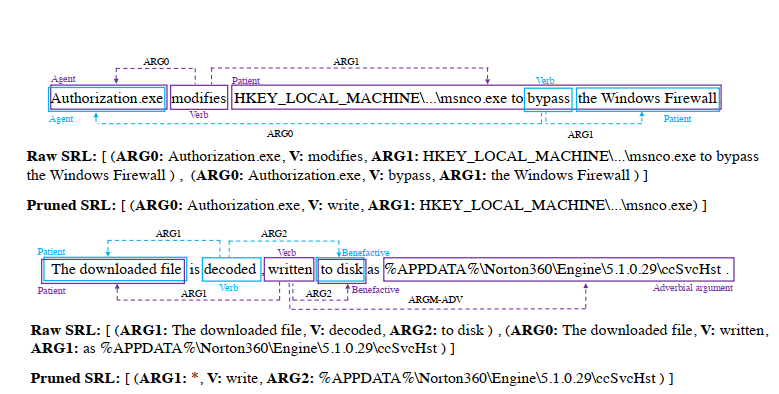Click the word "is" before boxed decoded
The image size is (779, 394).
194,270
